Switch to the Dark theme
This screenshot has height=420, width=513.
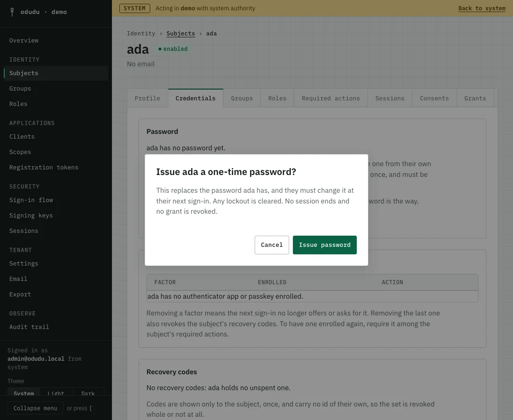pos(88,392)
